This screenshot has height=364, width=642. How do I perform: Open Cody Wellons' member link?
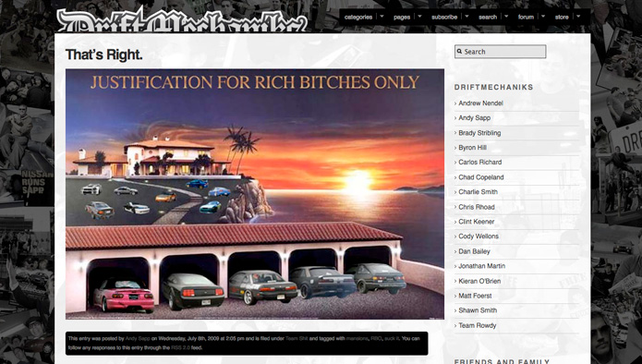point(478,237)
